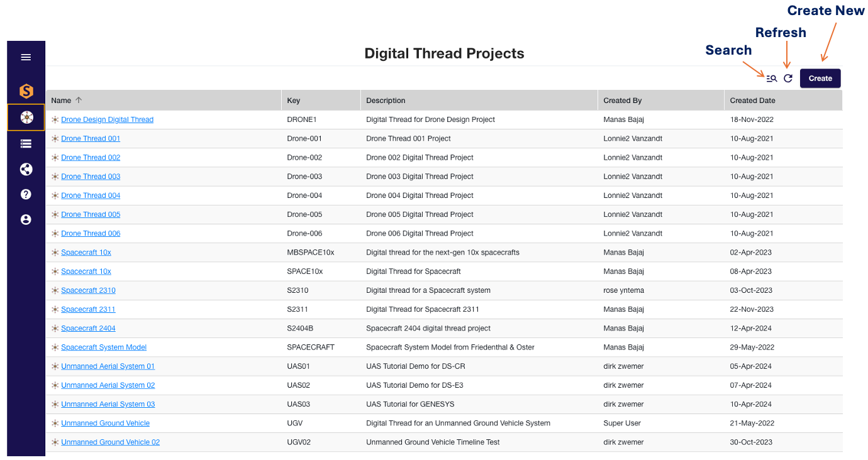Open the user account profile icon

26,219
